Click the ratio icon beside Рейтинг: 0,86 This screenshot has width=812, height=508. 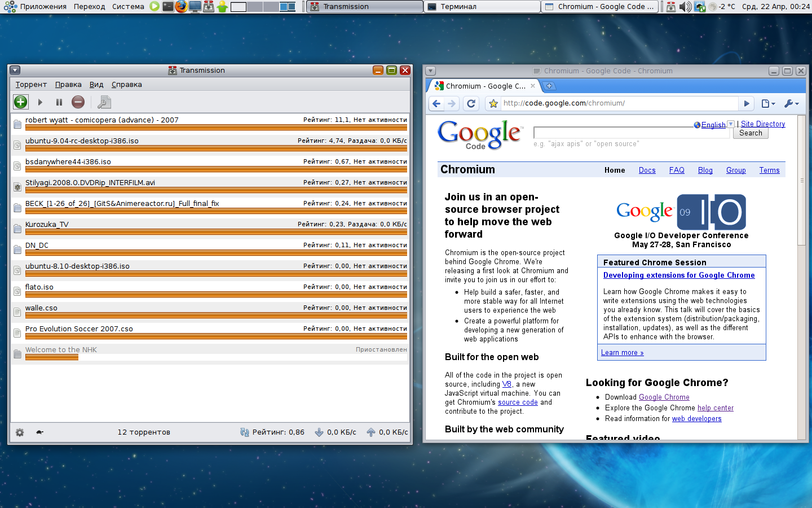click(244, 432)
